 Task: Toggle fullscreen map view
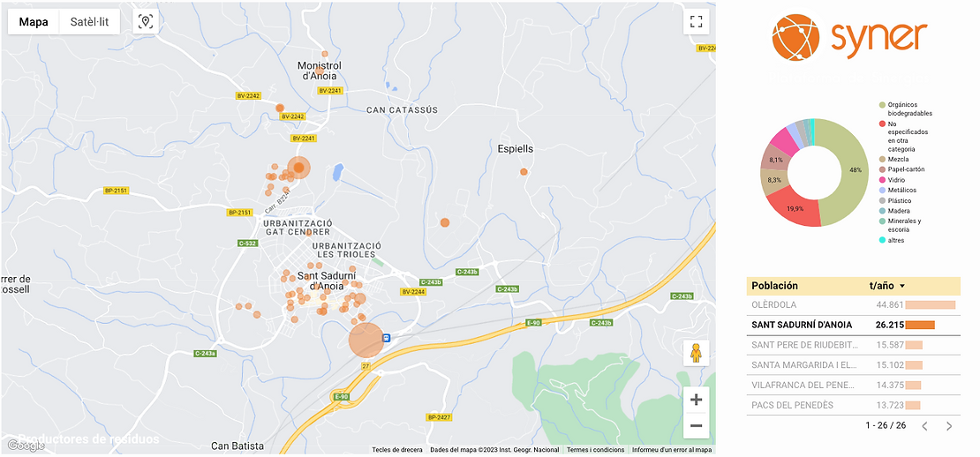pos(696,22)
